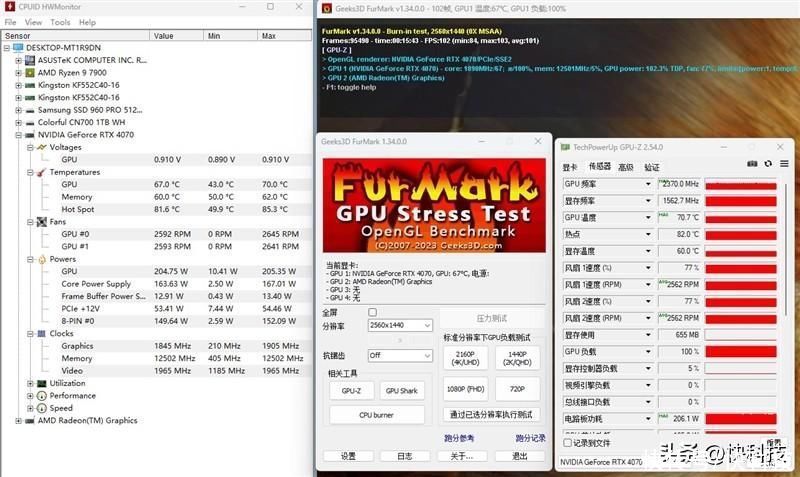
Task: Click GPU-Z screenshot camera icon
Action: coord(752,164)
